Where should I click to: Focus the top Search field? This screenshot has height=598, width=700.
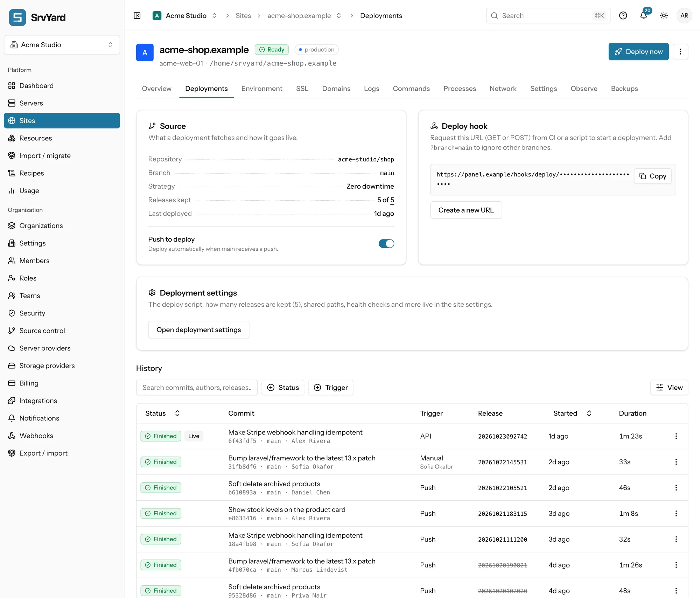(x=548, y=16)
